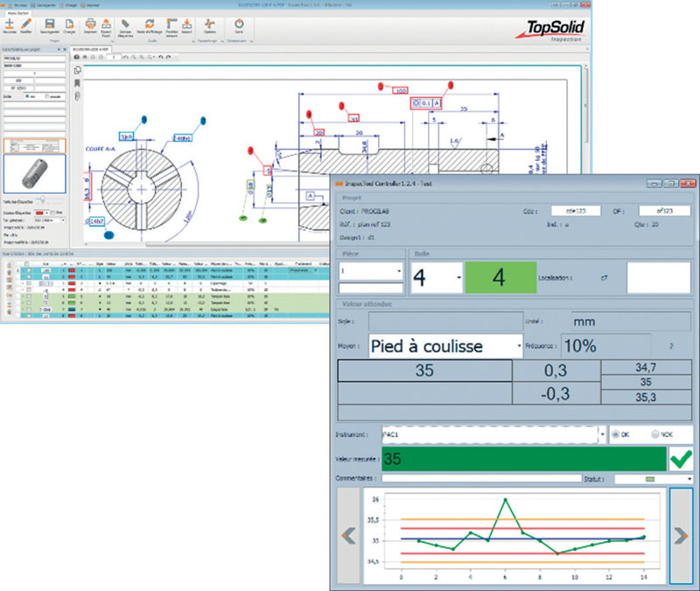
Task: Click the pages thumbnail icon beside the drawing
Action: tap(77, 70)
